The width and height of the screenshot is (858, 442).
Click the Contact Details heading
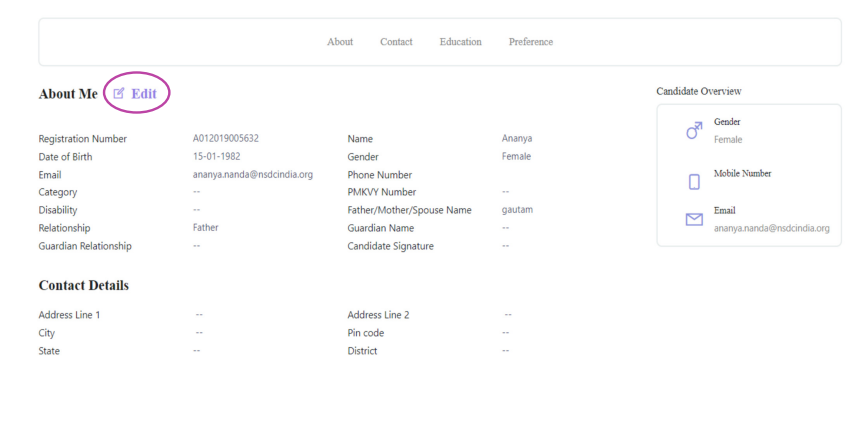tap(83, 286)
